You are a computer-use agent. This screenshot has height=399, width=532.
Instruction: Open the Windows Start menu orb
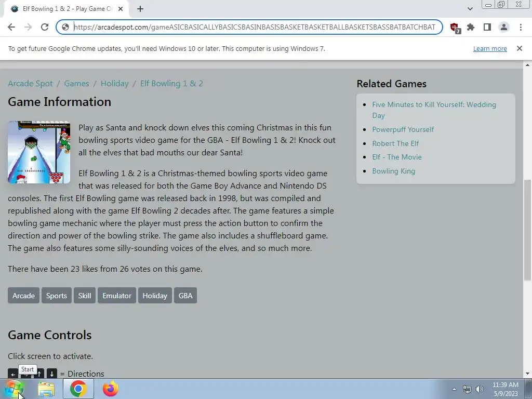(x=14, y=389)
